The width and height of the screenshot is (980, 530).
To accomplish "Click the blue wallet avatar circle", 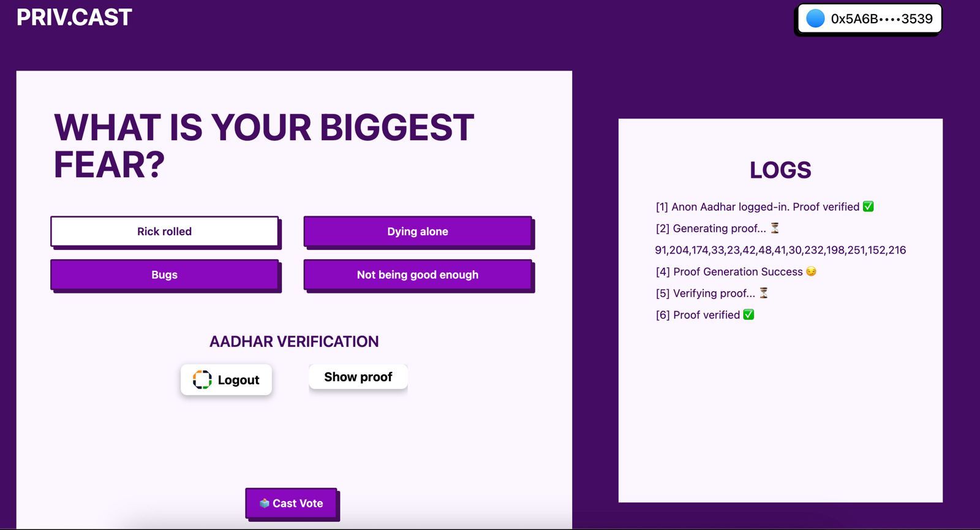I will click(x=815, y=18).
